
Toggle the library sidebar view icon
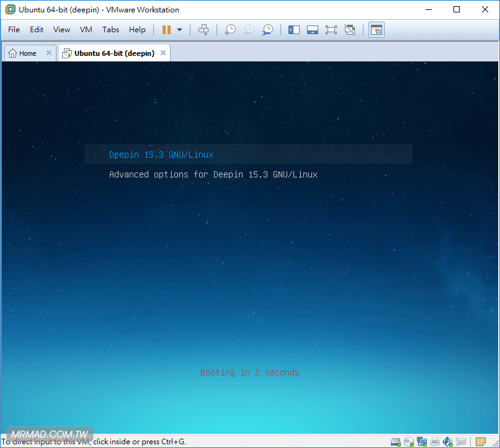coord(294,30)
